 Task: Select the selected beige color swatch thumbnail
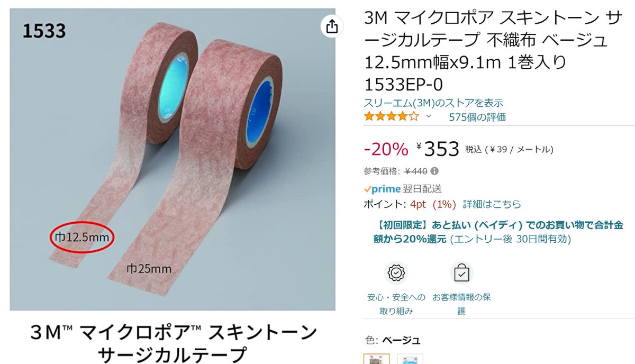pyautogui.click(x=377, y=359)
